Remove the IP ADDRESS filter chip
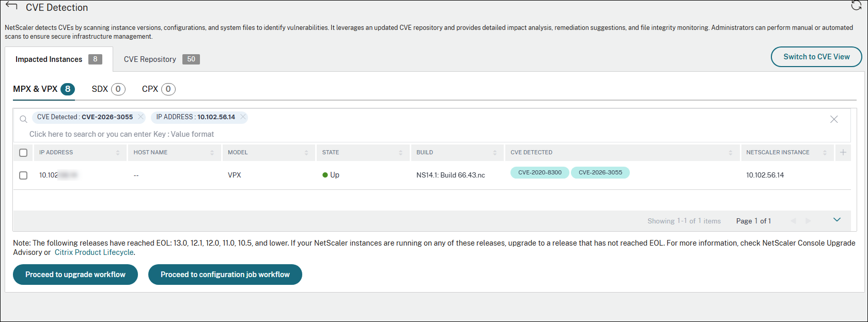 (243, 117)
